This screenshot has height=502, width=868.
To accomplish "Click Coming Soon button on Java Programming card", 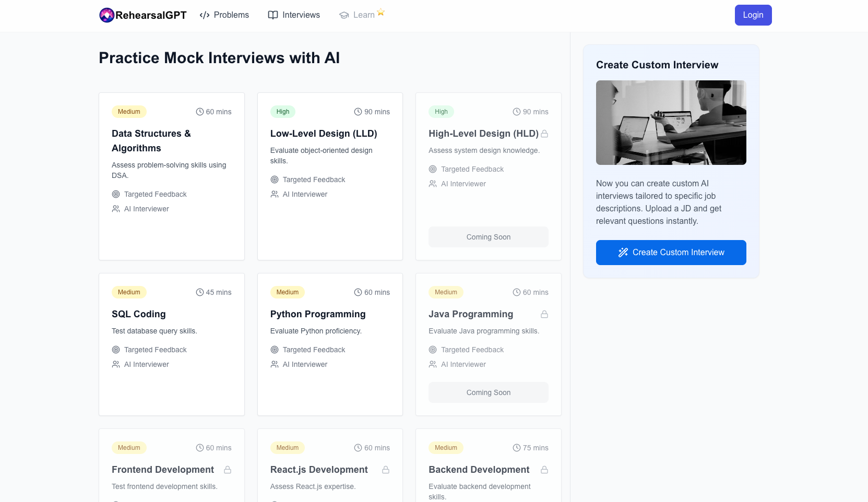I will (489, 392).
